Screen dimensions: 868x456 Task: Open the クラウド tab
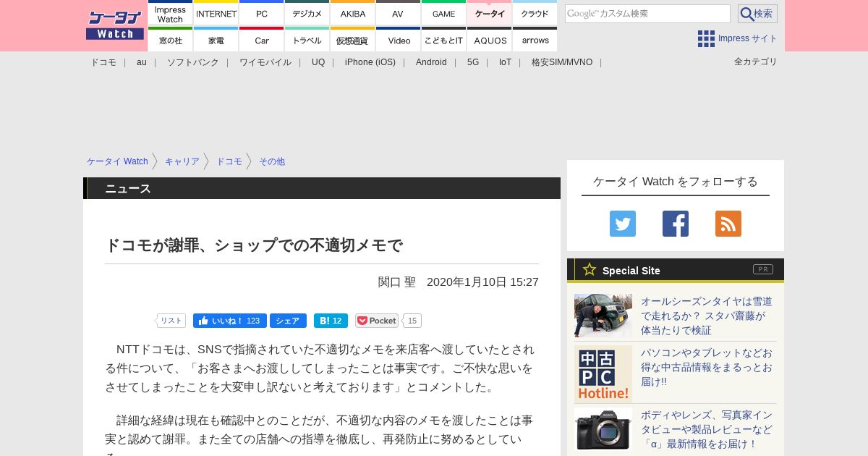[535, 14]
